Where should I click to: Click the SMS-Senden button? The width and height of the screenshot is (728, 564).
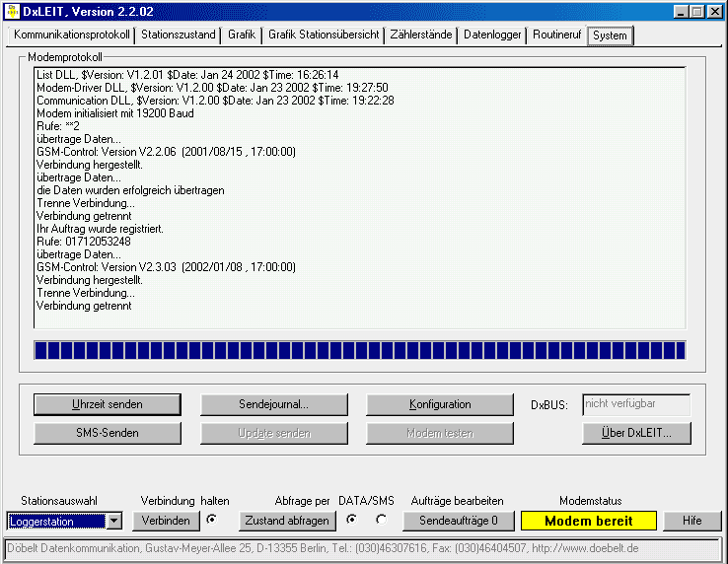[108, 433]
